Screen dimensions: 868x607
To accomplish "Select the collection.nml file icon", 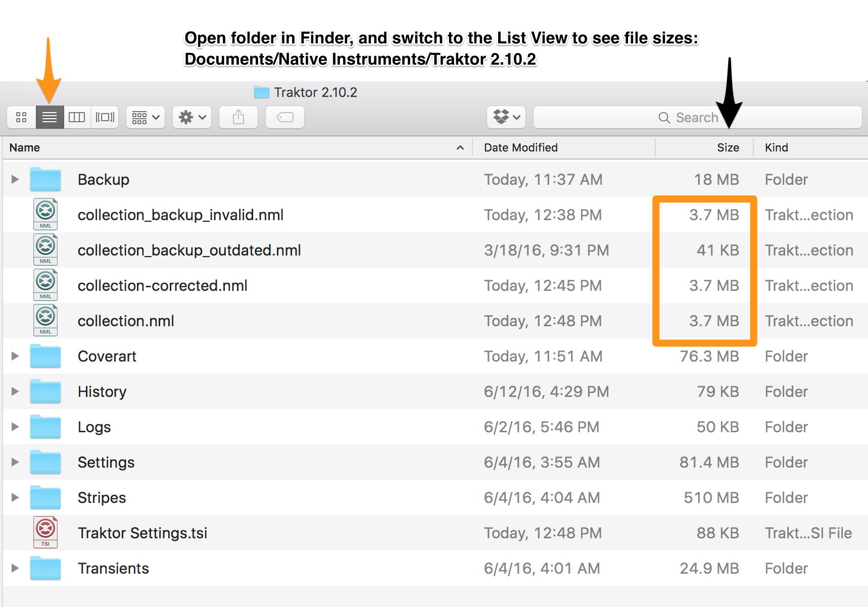I will click(45, 321).
